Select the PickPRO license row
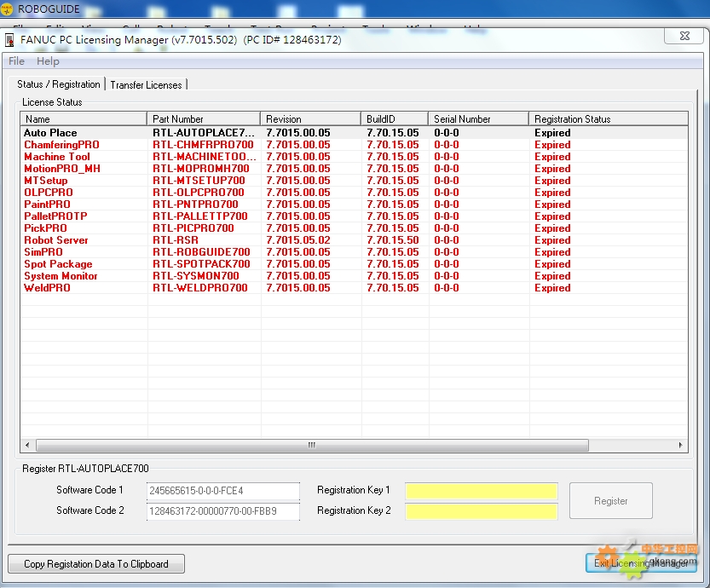The image size is (710, 588). [354, 228]
